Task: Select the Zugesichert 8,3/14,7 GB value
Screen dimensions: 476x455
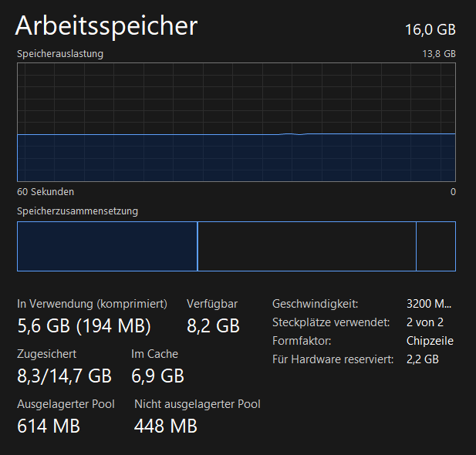Action: click(x=64, y=376)
